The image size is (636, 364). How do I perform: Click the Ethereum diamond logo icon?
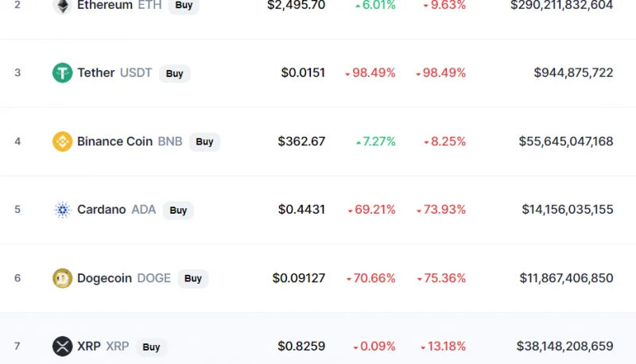point(63,6)
